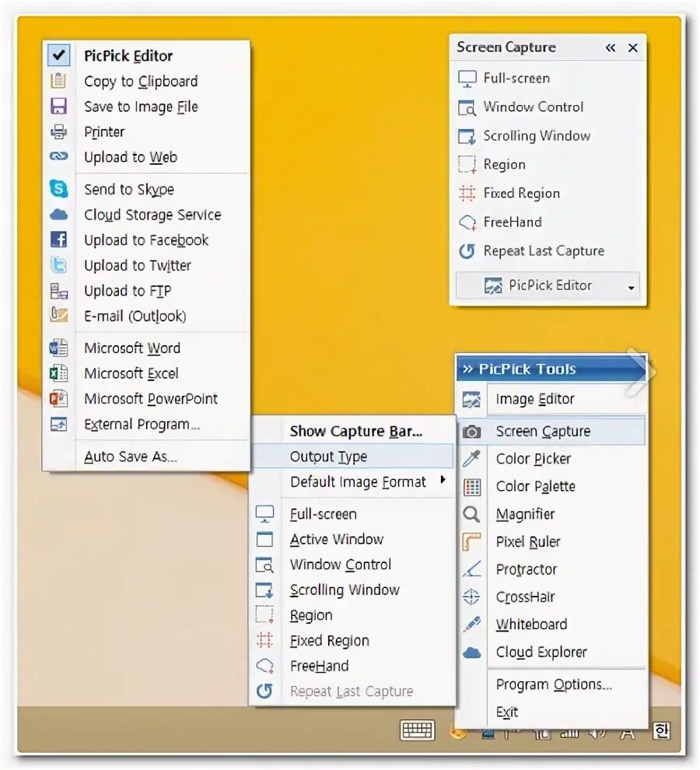The height and width of the screenshot is (770, 700).
Task: Click the Microsoft Word icon
Action: tap(58, 348)
